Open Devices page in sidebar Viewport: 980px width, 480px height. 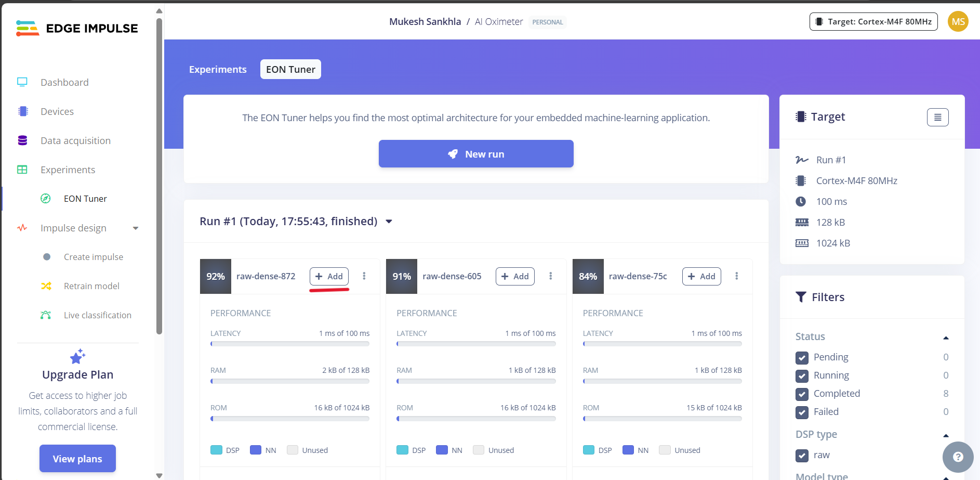click(x=57, y=111)
